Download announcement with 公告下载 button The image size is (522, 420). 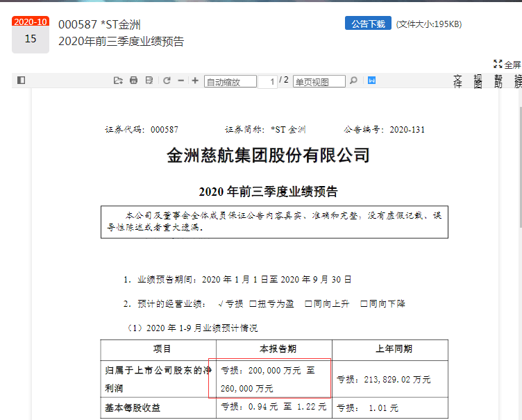click(368, 24)
